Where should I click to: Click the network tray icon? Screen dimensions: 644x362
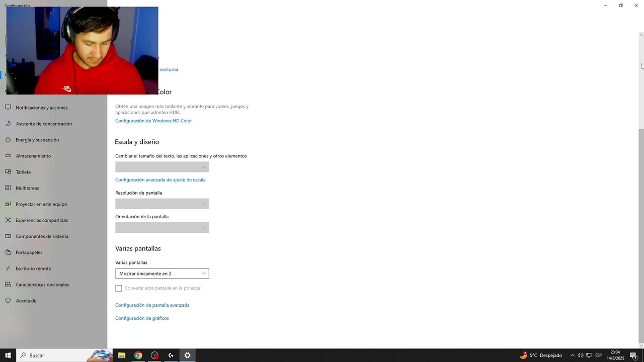pyautogui.click(x=589, y=355)
